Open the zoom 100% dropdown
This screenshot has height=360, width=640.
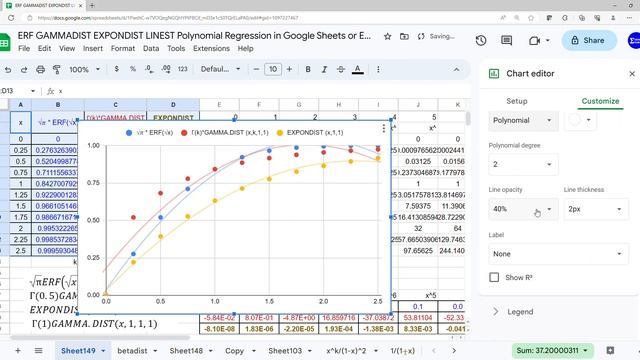point(84,69)
